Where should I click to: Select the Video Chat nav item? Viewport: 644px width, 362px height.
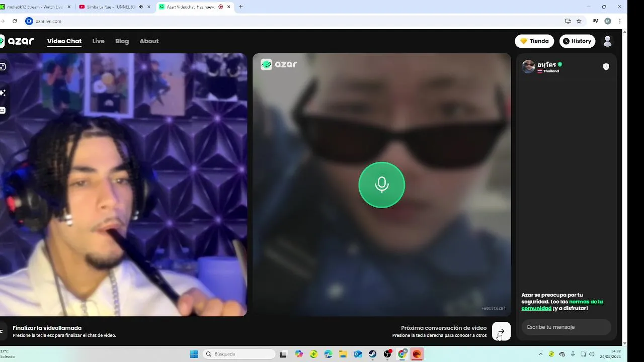64,41
